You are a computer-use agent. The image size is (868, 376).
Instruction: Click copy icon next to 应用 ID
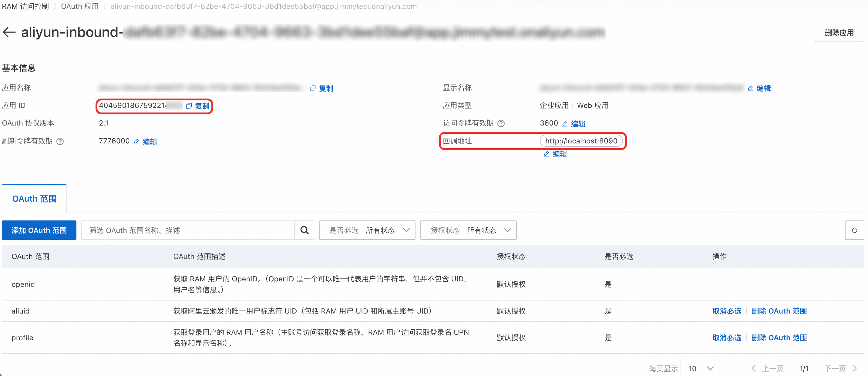tap(189, 106)
